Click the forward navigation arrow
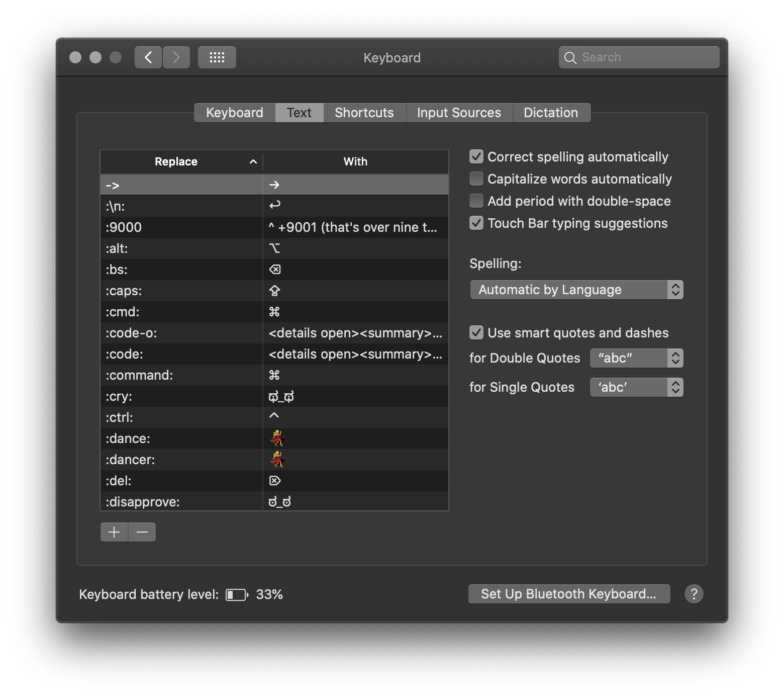 176,57
